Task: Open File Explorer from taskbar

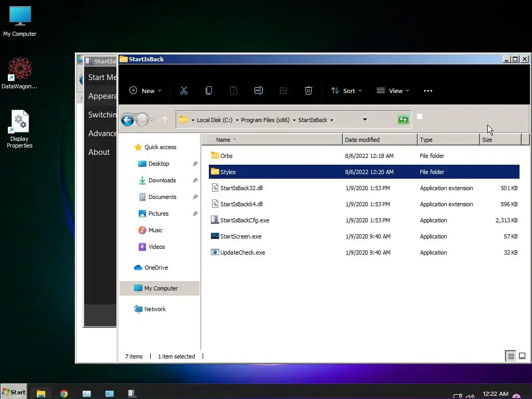Action: coord(41,394)
